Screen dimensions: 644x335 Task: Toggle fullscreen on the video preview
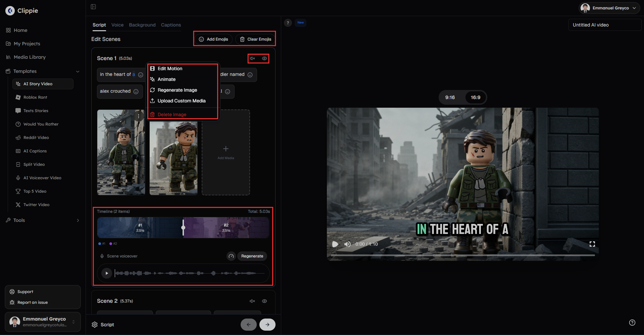pos(592,244)
